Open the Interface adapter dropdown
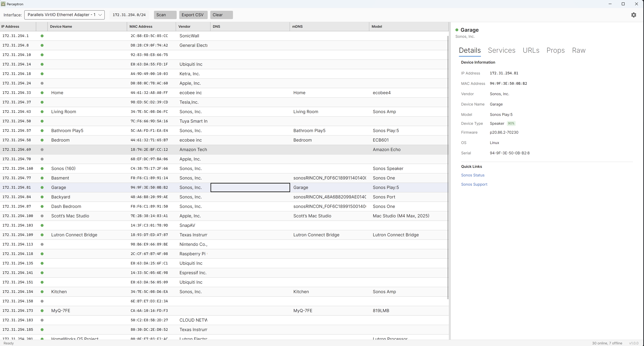 pos(64,15)
